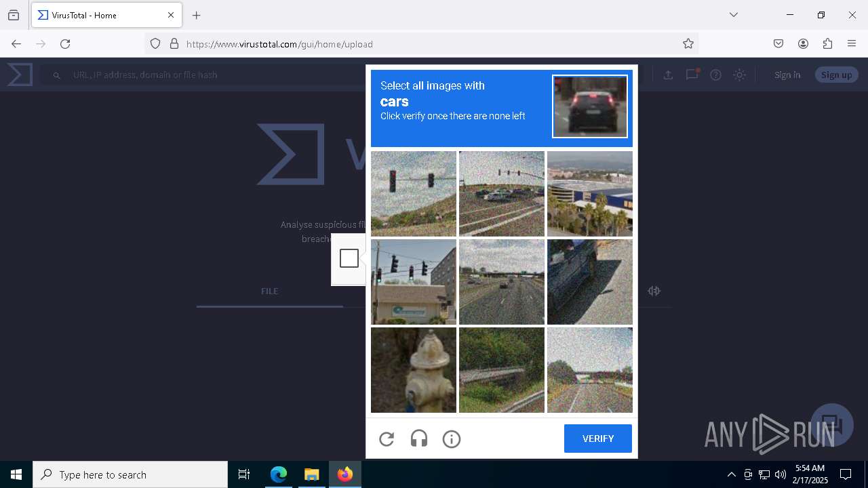
Task: Toggle the light/dark theme icon
Action: pyautogui.click(x=740, y=75)
